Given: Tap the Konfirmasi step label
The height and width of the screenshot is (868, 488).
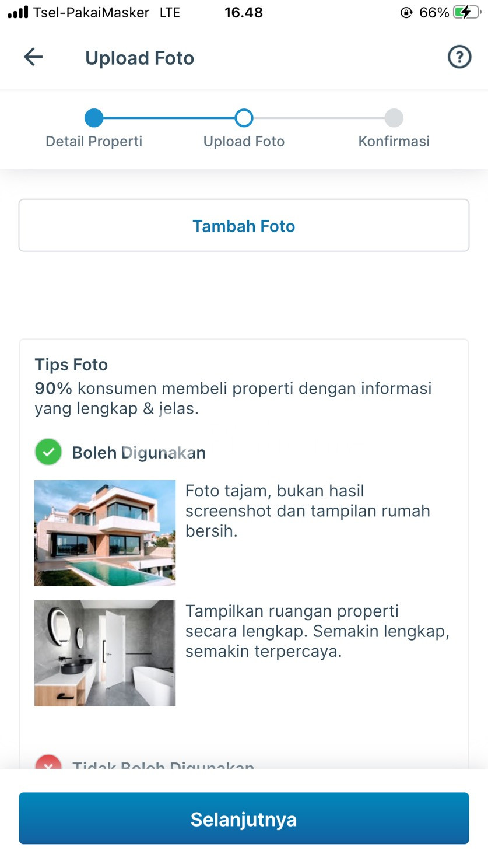Looking at the screenshot, I should pyautogui.click(x=394, y=141).
